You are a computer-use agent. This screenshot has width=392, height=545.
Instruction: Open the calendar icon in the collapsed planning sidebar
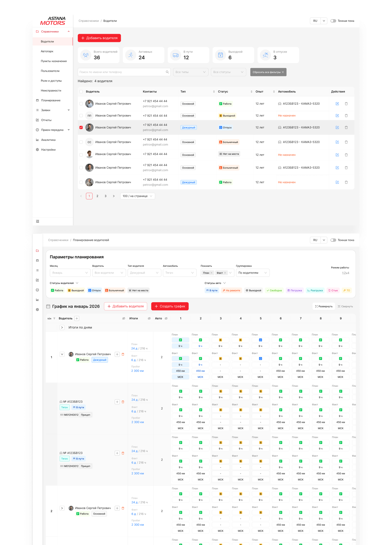[37, 261]
